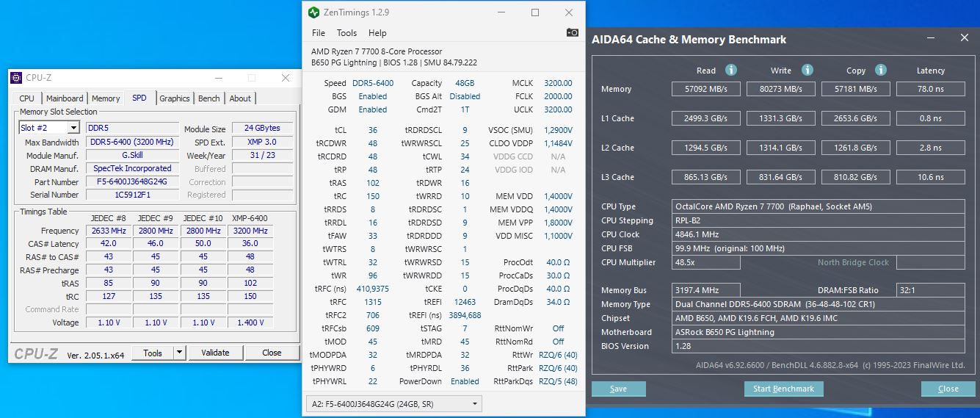
Task: Minimize the ZenTimings window
Action: (x=501, y=12)
